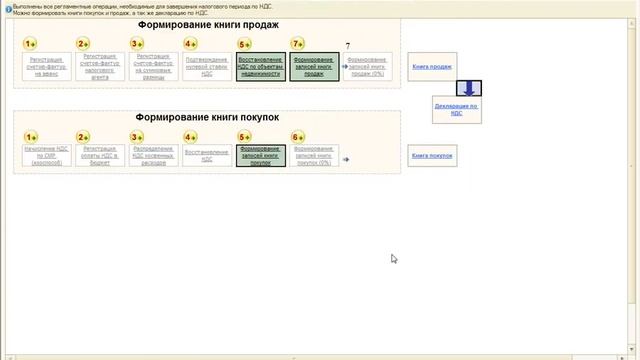Click step 4 icon in purchase book section
Screen dimensions: 640x360
[190, 137]
